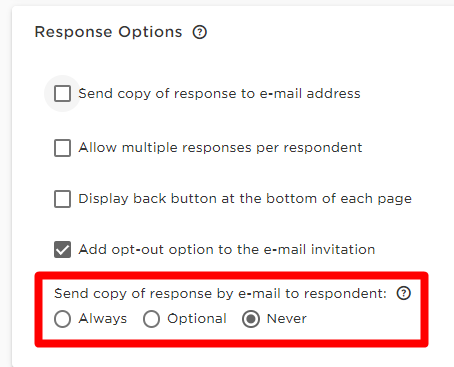
Task: Click the word 'Optional' label
Action: pyautogui.click(x=197, y=319)
